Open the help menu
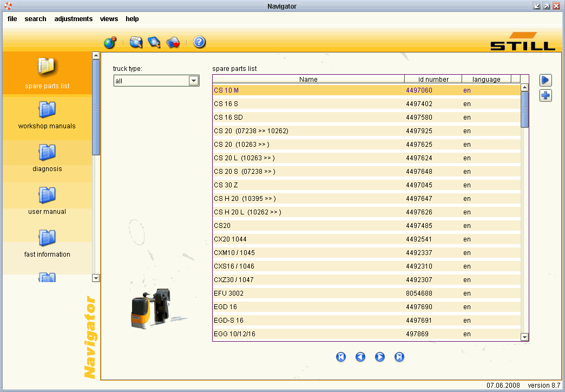This screenshot has height=392, width=565. (x=132, y=19)
